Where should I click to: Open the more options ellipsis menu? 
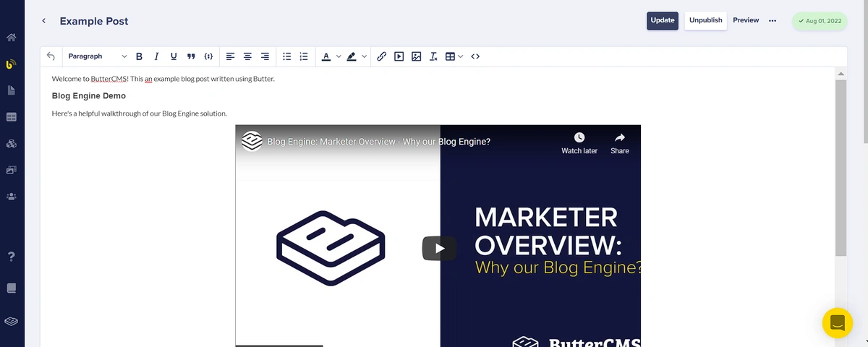773,20
